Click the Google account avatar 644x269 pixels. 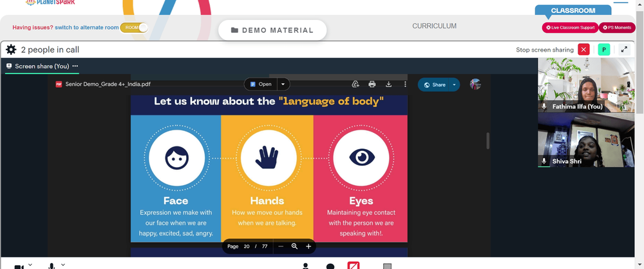point(475,85)
